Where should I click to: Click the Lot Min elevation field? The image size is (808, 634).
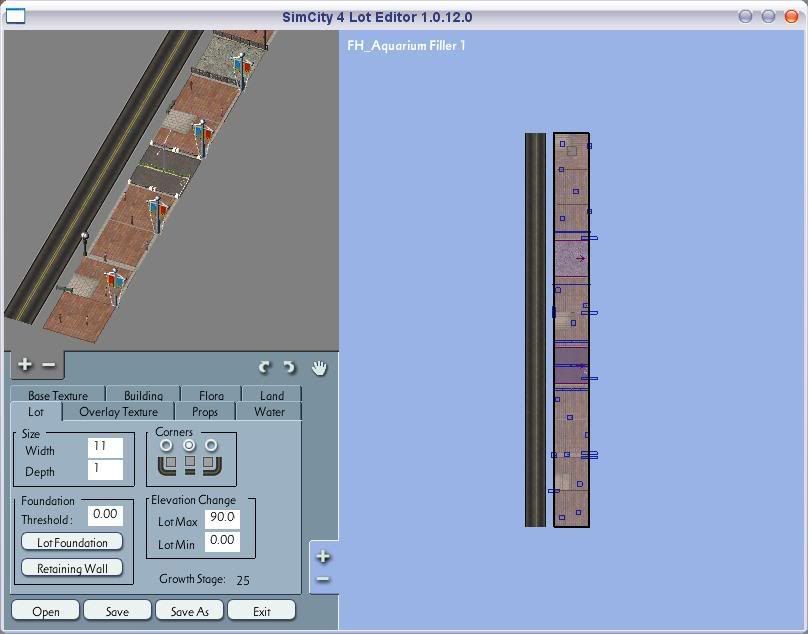[x=222, y=541]
